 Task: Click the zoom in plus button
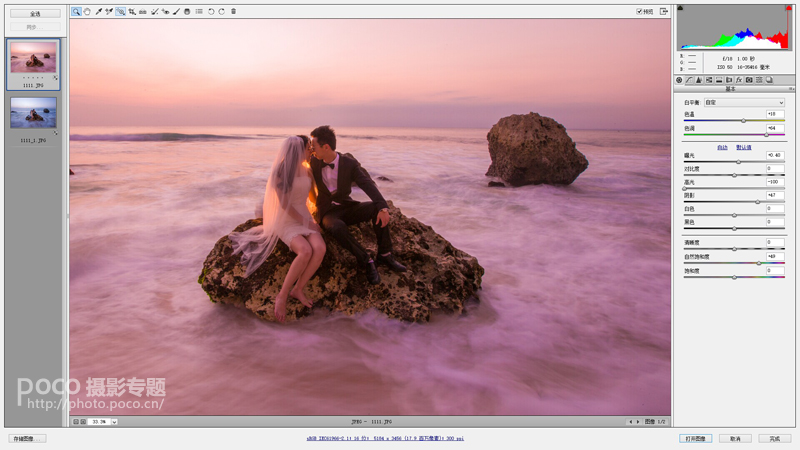[83, 422]
